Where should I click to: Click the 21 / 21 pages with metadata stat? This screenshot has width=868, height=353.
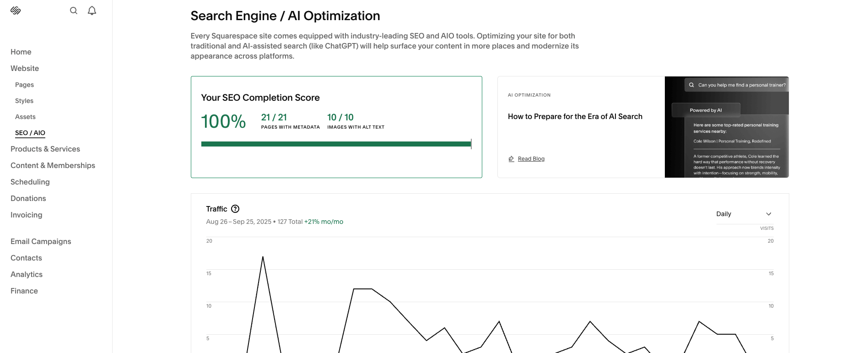[274, 118]
